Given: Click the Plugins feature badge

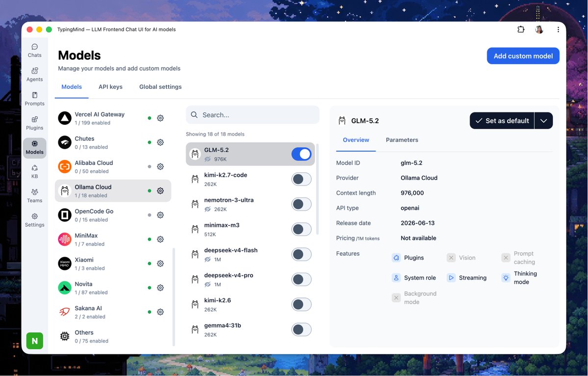Looking at the screenshot, I should click(408, 258).
